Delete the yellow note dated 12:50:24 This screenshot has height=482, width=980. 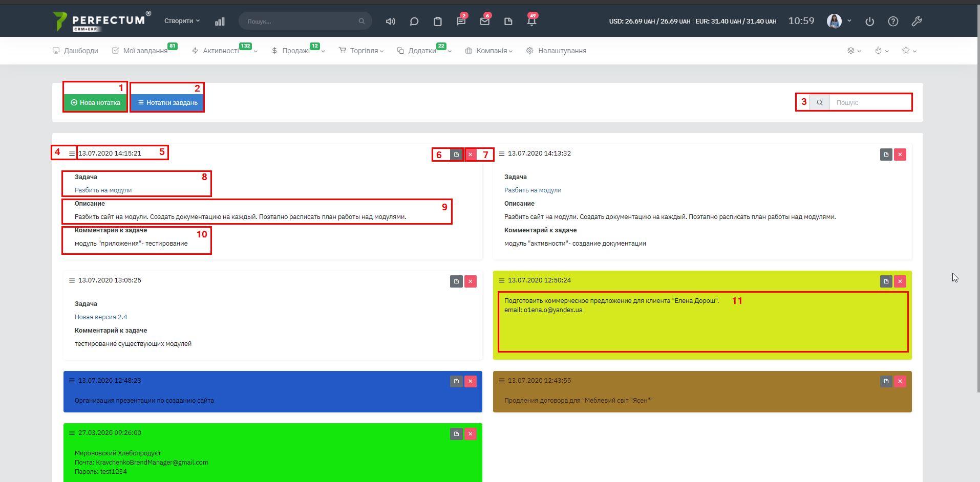click(900, 281)
